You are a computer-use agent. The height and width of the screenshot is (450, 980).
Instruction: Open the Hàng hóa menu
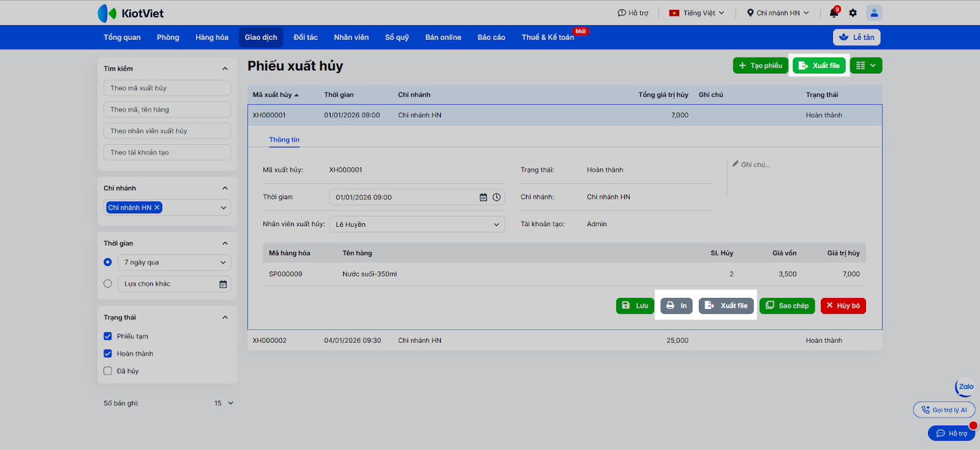(x=212, y=37)
